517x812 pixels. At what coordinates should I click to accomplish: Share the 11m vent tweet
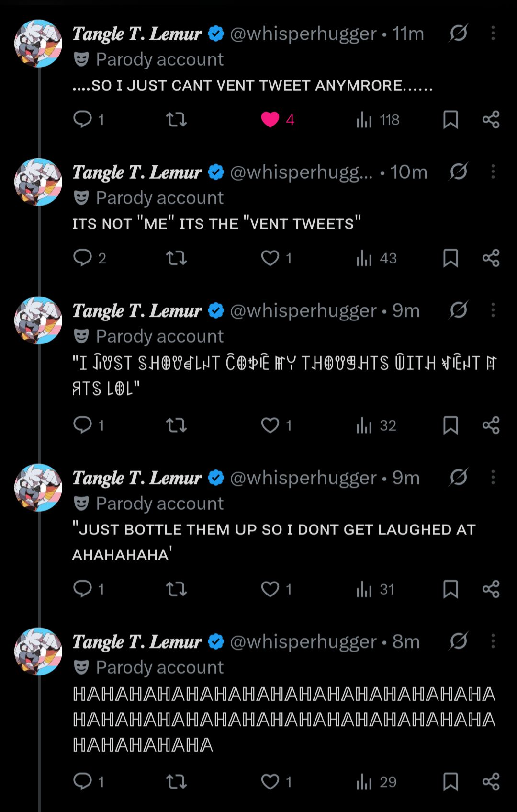[491, 119]
